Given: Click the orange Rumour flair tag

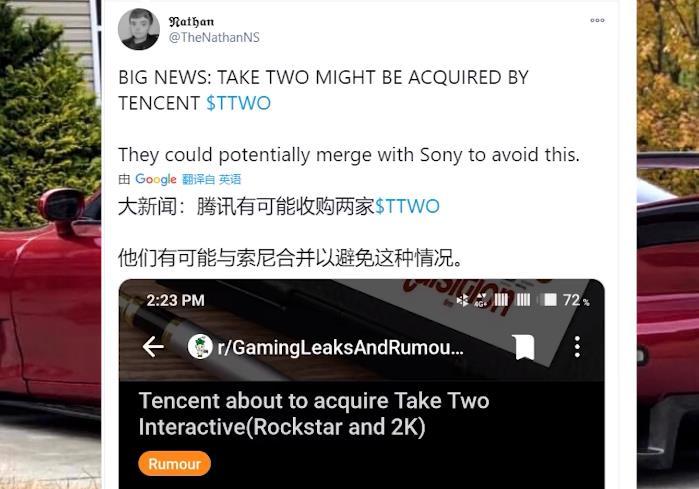Looking at the screenshot, I should (x=174, y=464).
